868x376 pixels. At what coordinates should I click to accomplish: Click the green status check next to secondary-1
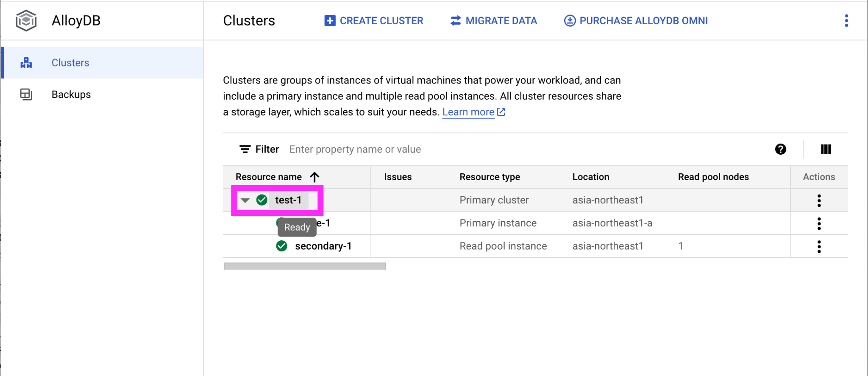pos(281,246)
